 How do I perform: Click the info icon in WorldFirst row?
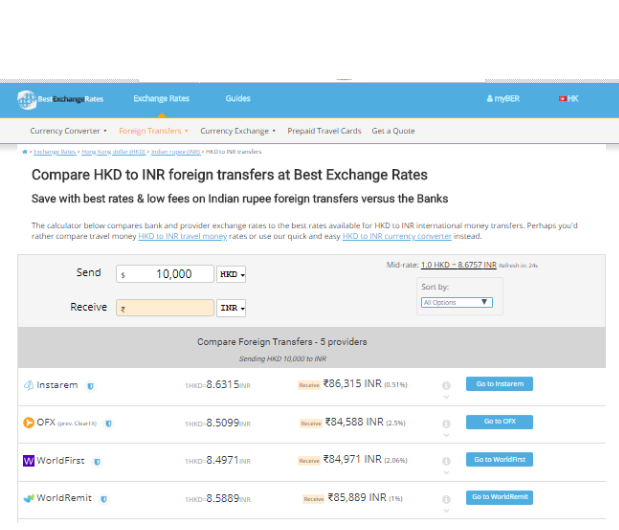446,461
